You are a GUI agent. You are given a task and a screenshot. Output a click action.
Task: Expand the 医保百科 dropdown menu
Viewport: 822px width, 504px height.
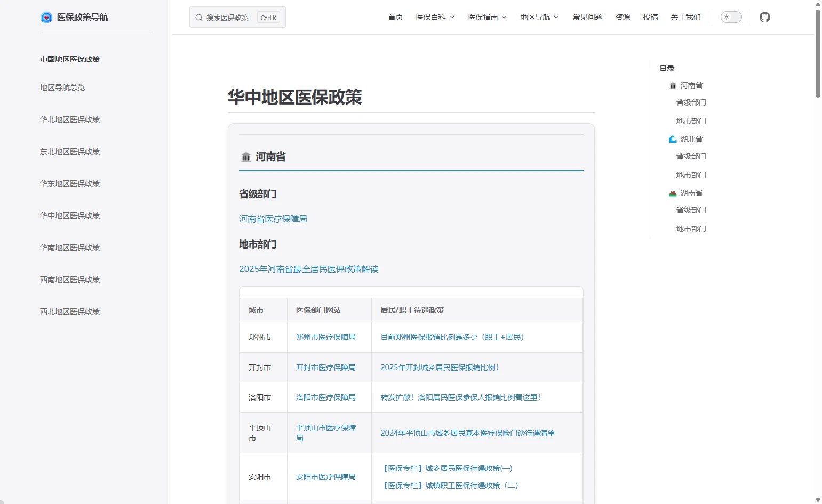point(435,18)
